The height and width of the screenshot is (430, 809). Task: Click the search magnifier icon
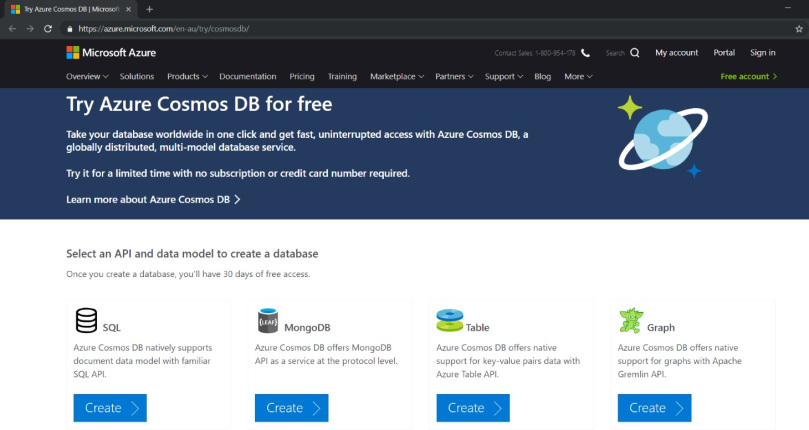(x=635, y=53)
